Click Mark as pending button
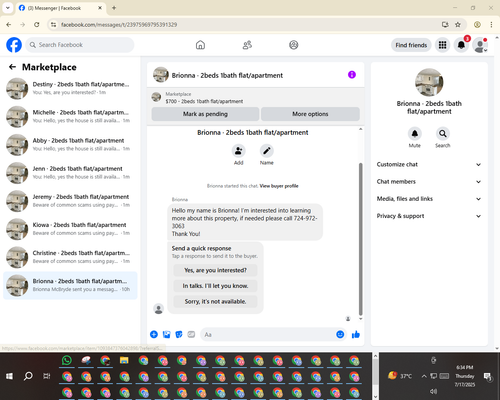500x400 pixels. (x=205, y=114)
